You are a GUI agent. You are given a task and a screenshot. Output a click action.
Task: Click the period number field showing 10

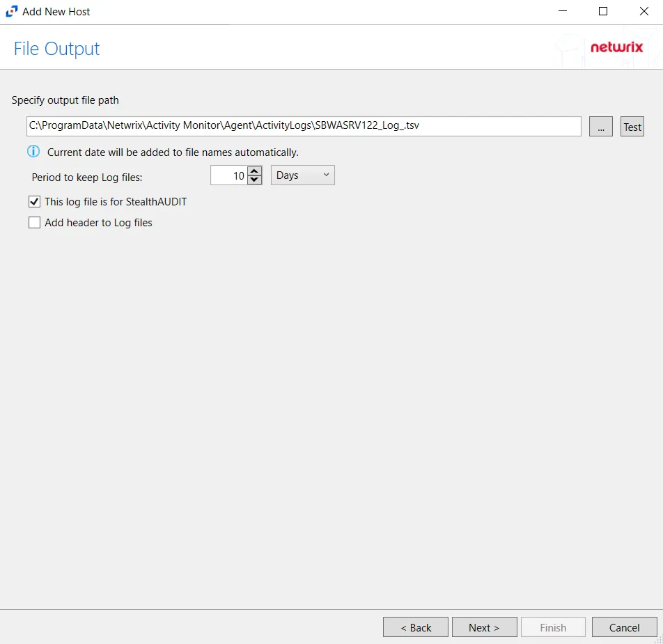(x=228, y=175)
